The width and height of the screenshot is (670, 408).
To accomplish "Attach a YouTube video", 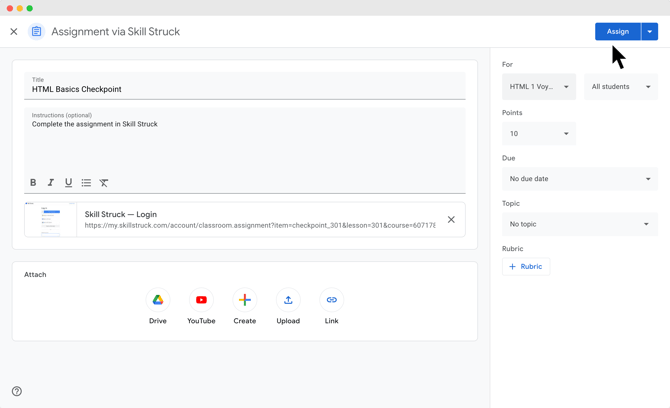I will [201, 300].
